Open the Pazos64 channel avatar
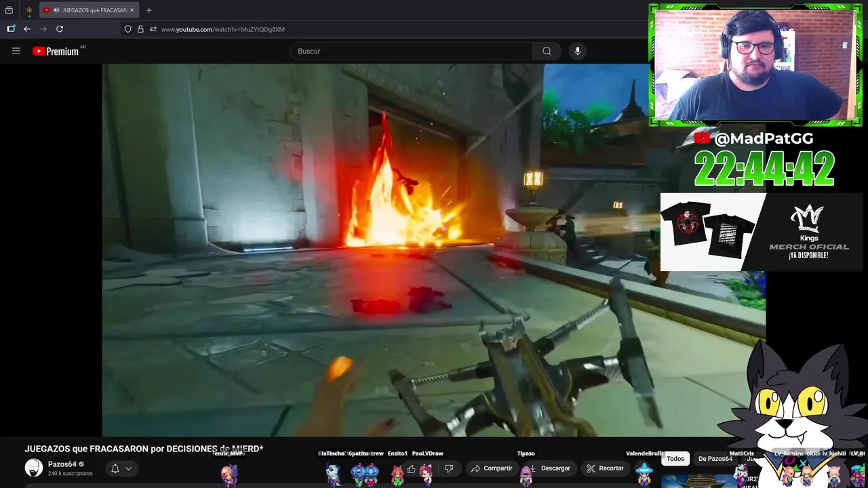Viewport: 868px width, 488px height. tap(34, 468)
